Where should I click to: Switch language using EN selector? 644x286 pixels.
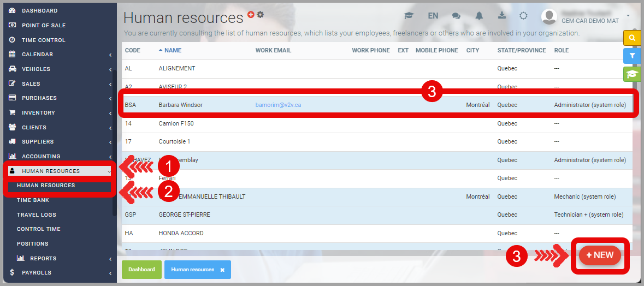[x=433, y=16]
